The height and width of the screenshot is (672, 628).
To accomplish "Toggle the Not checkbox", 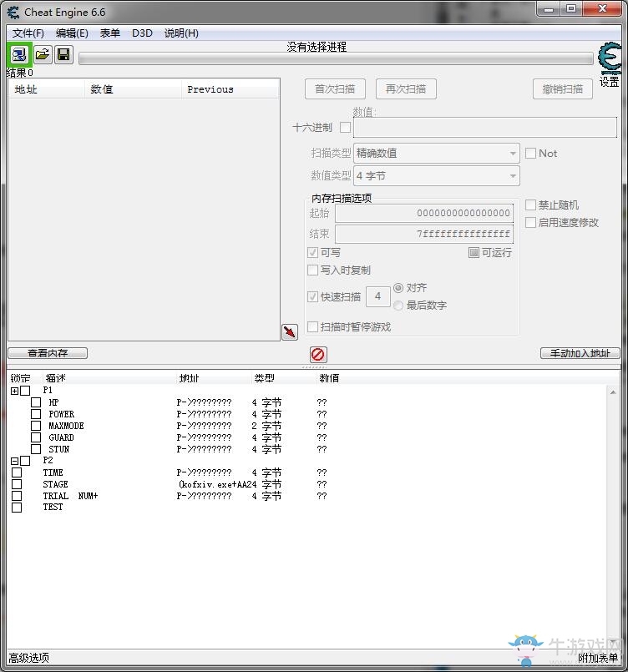I will coord(530,153).
